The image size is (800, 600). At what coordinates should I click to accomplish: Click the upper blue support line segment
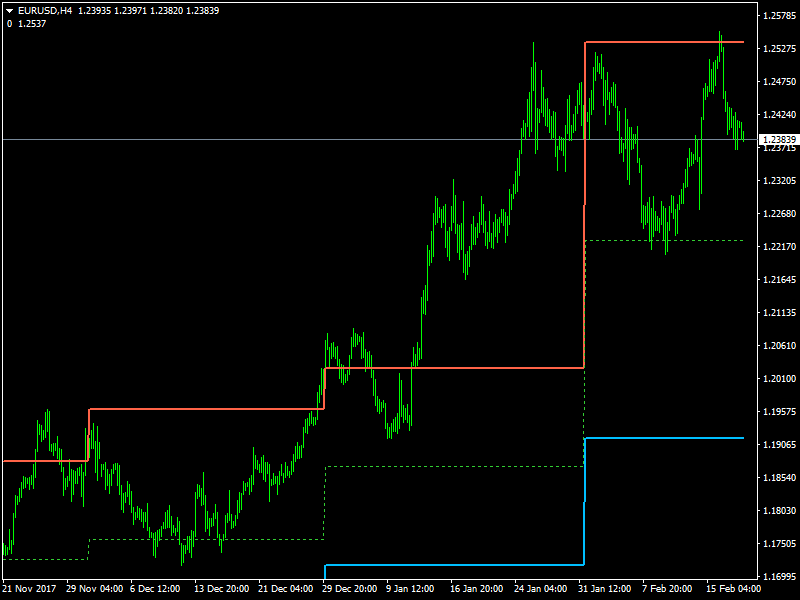point(660,438)
